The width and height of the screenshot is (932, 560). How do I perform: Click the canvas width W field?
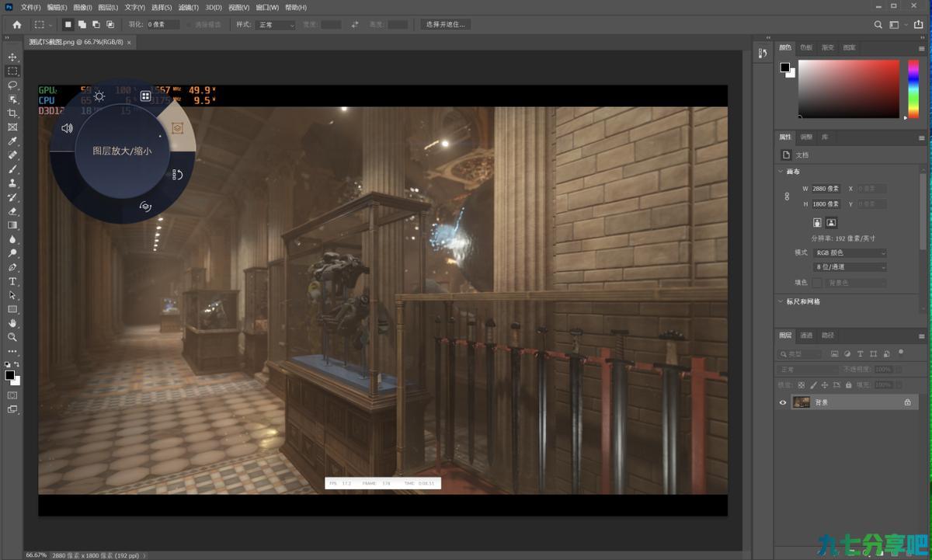point(826,189)
